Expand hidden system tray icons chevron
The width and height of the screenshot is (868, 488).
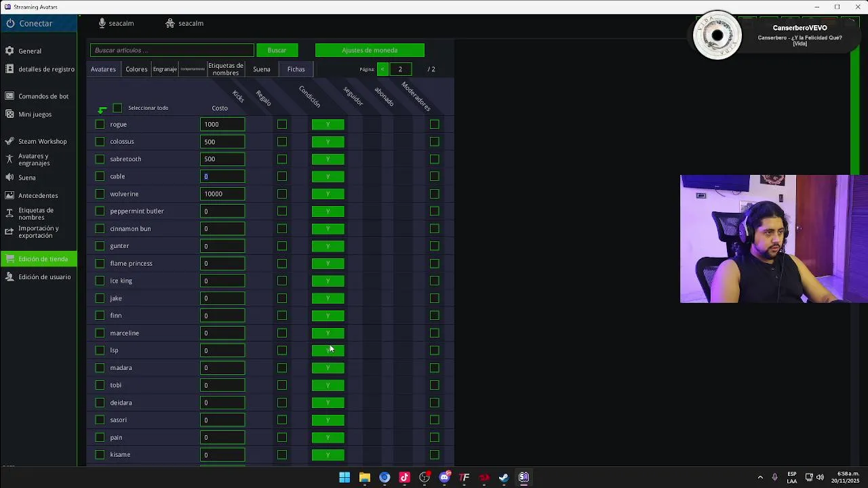click(760, 477)
